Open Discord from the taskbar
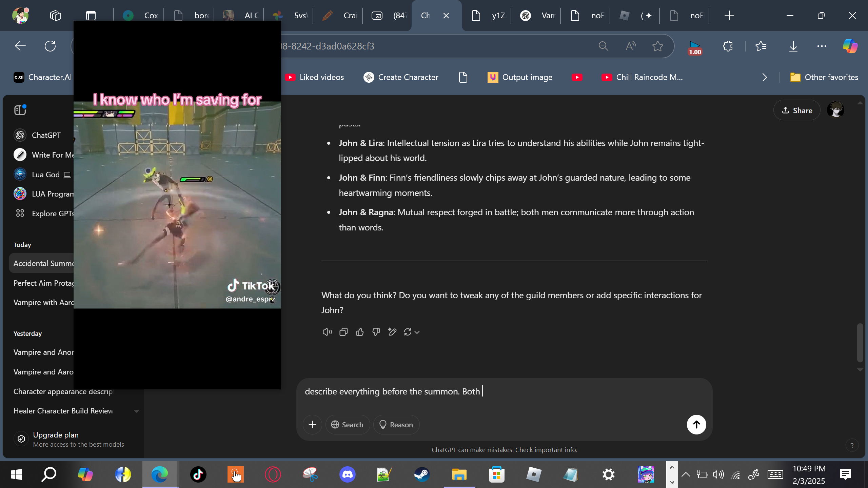This screenshot has height=488, width=868. click(x=348, y=474)
